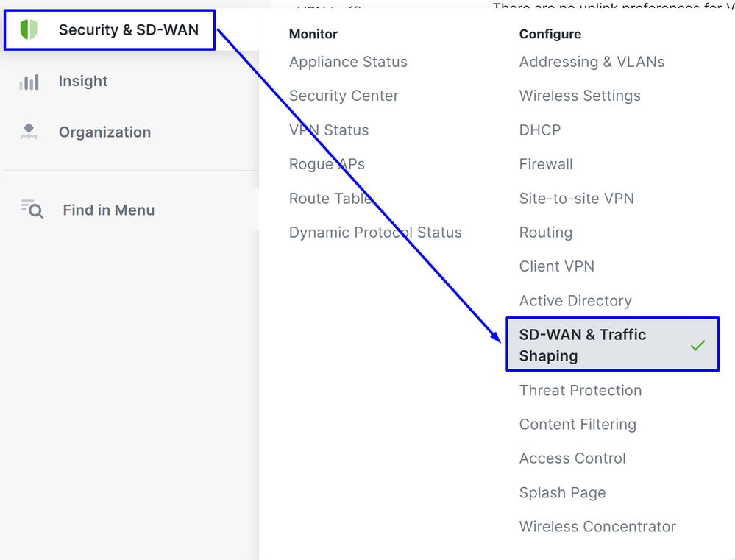Click the Organization hierarchy icon
Viewport: 735px width, 560px height.
click(x=29, y=132)
